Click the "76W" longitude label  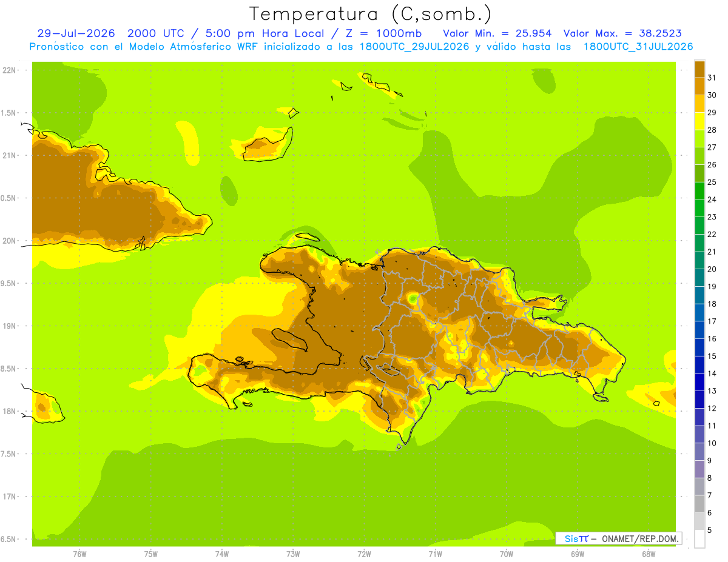(79, 554)
